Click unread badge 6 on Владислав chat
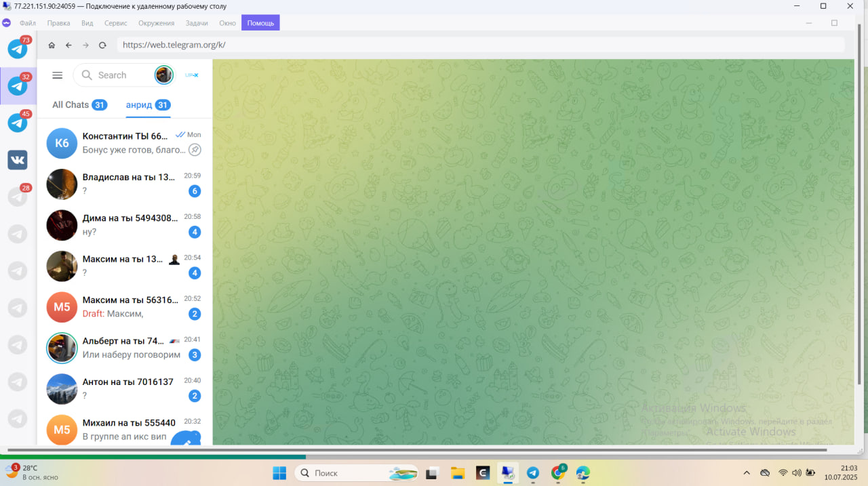This screenshot has width=868, height=486. click(x=195, y=191)
